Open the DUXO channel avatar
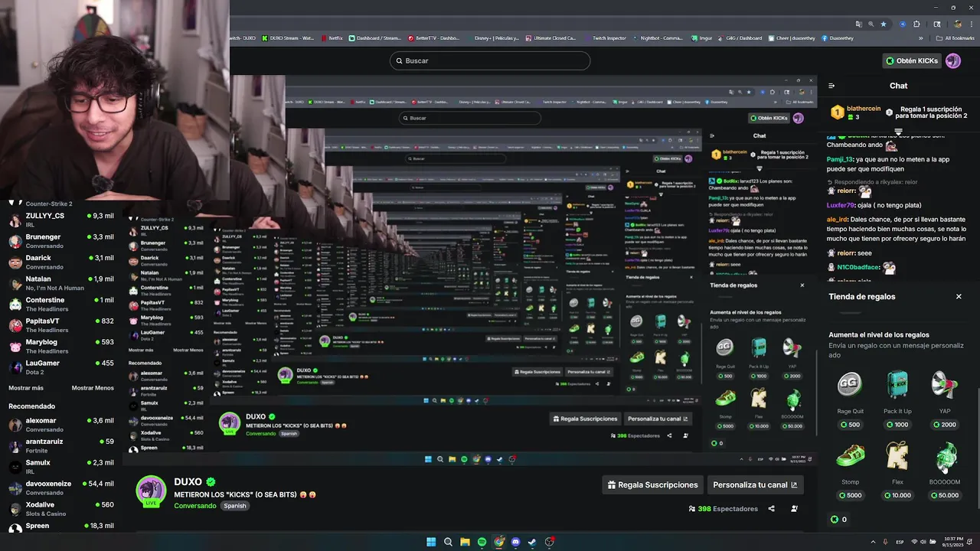The height and width of the screenshot is (551, 980). coord(151,491)
